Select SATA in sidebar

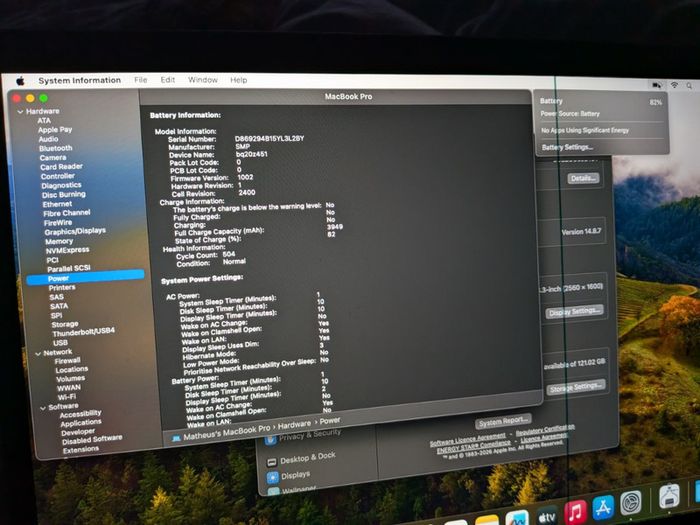point(58,306)
